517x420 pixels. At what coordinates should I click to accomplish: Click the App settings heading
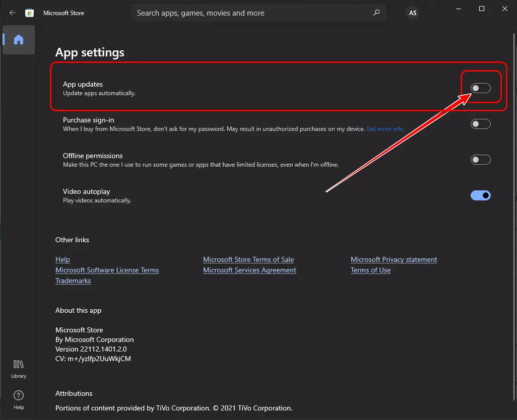click(x=90, y=52)
